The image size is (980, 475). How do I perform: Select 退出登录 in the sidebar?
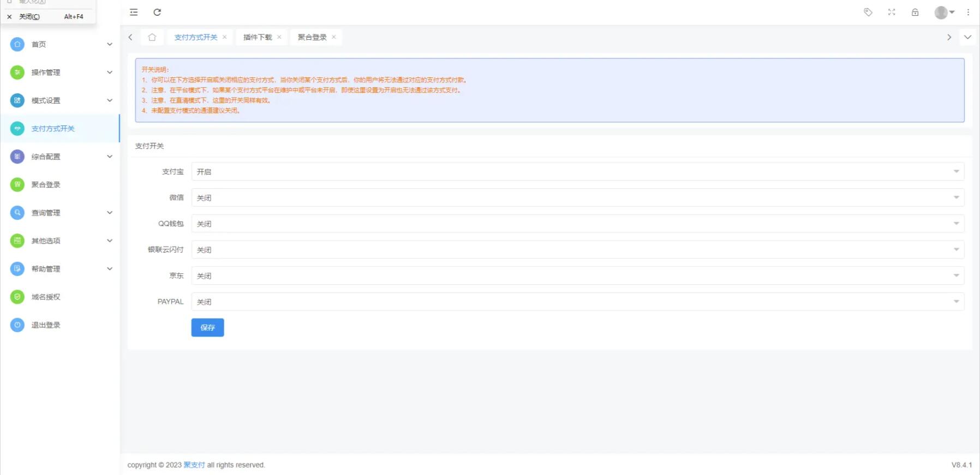46,325
